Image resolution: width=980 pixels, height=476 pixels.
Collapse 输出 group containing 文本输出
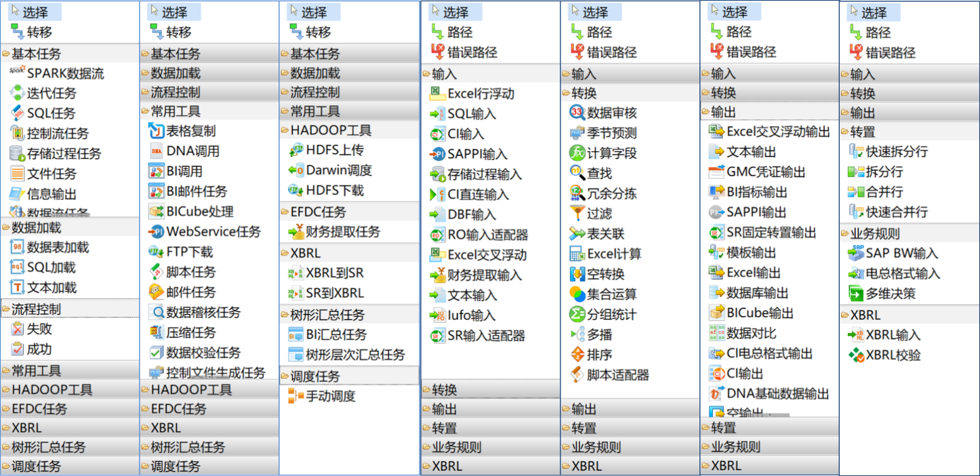click(769, 112)
